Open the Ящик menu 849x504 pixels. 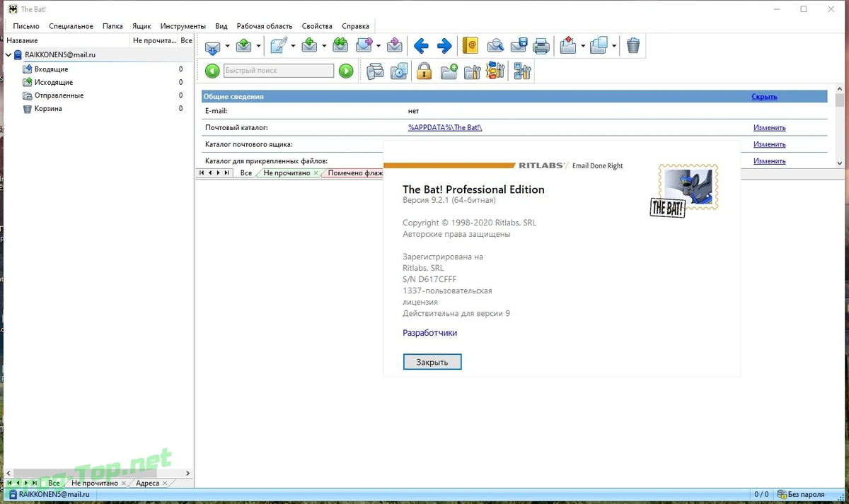coord(141,26)
